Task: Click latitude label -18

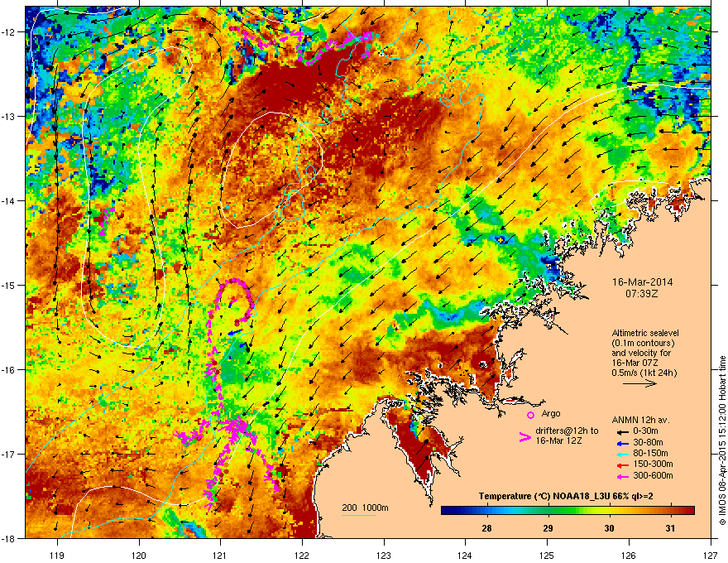Action: coord(9,538)
